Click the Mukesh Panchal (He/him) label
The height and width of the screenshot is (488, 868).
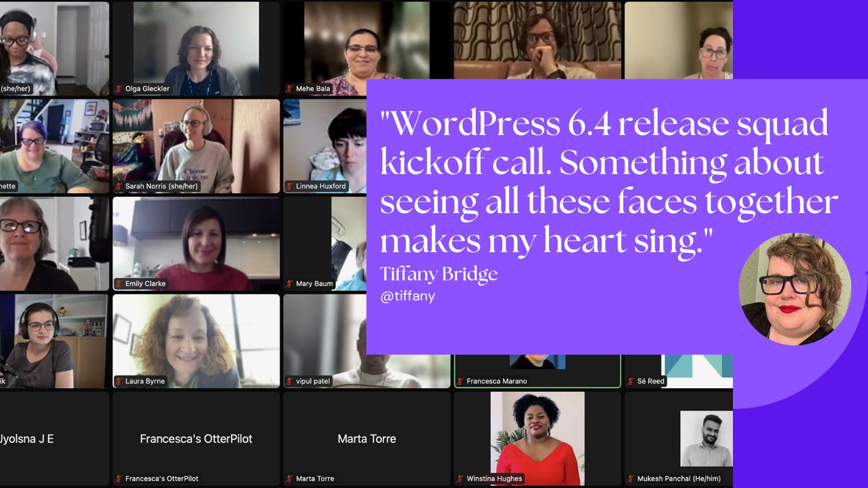[x=679, y=479]
